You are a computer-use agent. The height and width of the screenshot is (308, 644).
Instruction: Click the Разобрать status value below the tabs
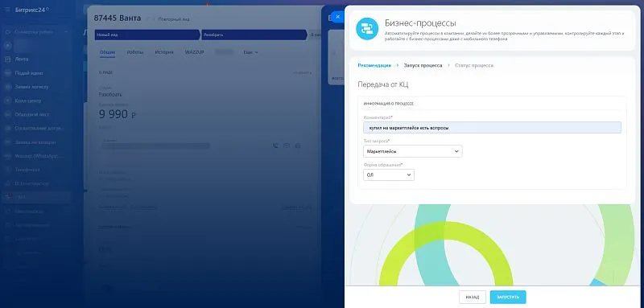[x=110, y=95]
